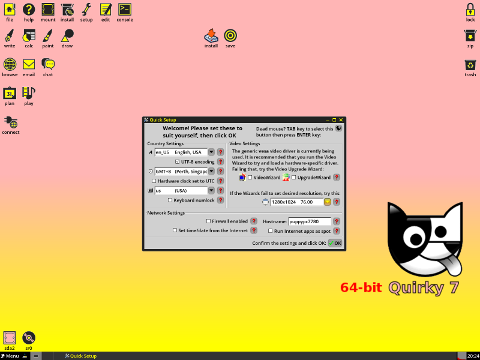Image resolution: width=480 pixels, height=360 pixels.
Task: Open help for the timezone row
Action: [x=220, y=171]
